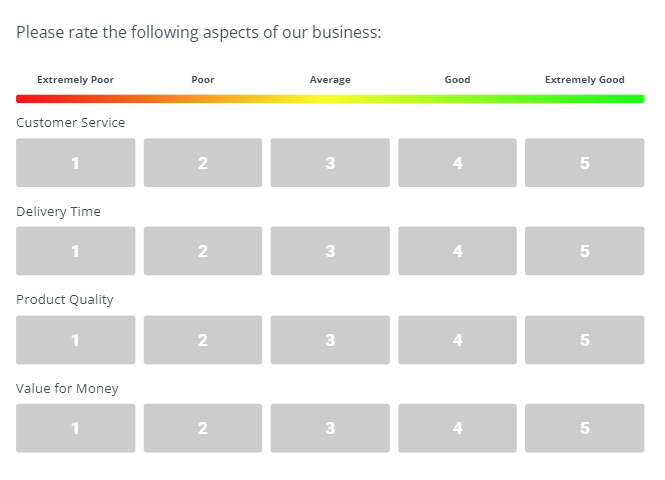
Task: Give Delivery Time a 5 rating
Action: click(x=584, y=251)
